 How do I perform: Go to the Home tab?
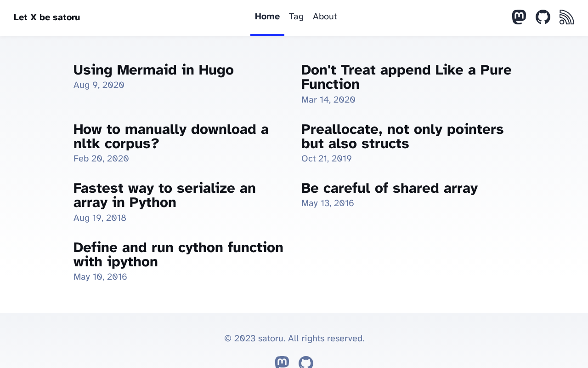(x=267, y=17)
